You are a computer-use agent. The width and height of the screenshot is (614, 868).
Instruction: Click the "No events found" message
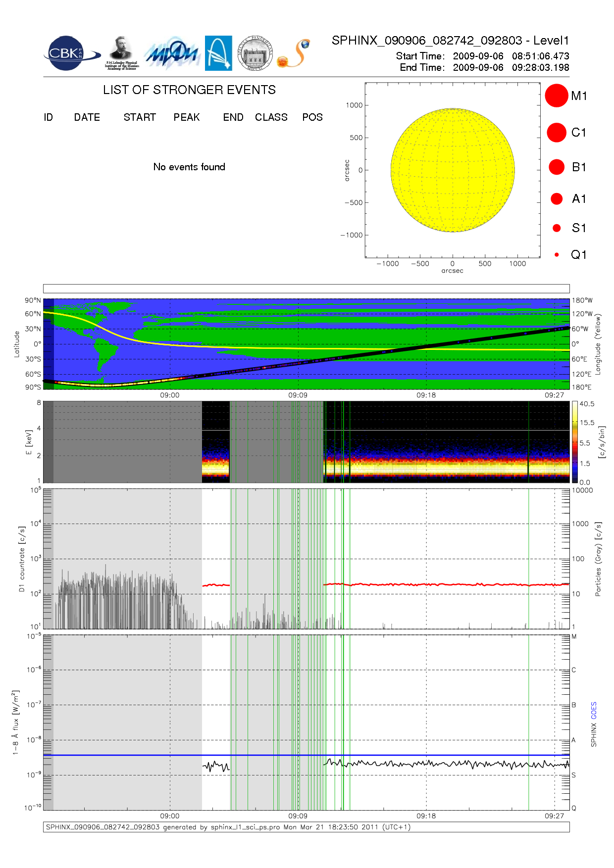click(189, 167)
